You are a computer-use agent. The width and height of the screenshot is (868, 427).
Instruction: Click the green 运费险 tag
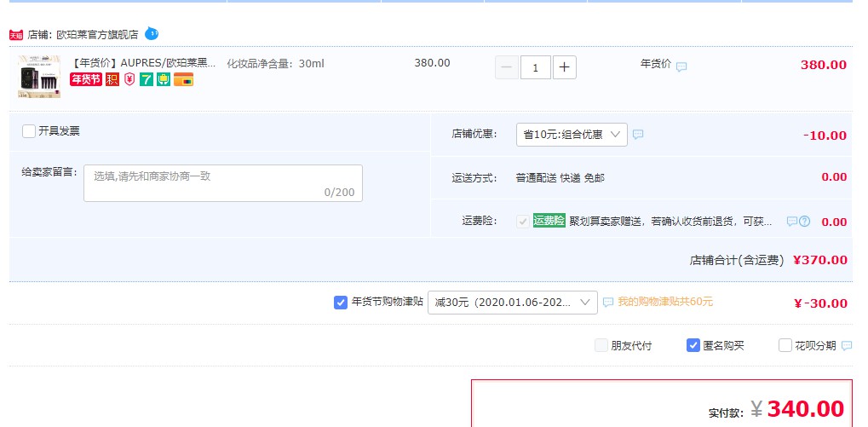point(549,221)
